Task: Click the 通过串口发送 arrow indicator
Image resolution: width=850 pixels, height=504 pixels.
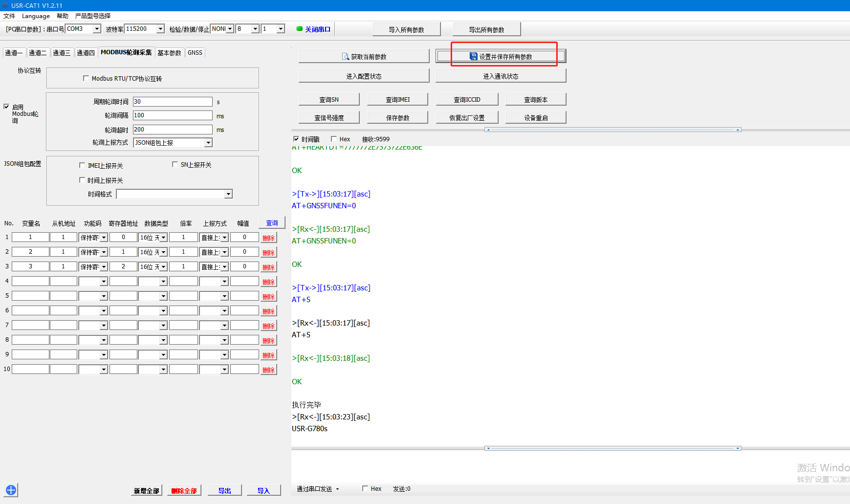Action: click(x=337, y=489)
